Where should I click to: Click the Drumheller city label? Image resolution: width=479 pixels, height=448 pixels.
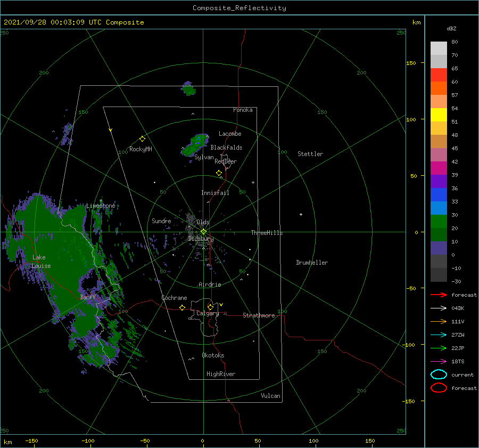click(312, 263)
